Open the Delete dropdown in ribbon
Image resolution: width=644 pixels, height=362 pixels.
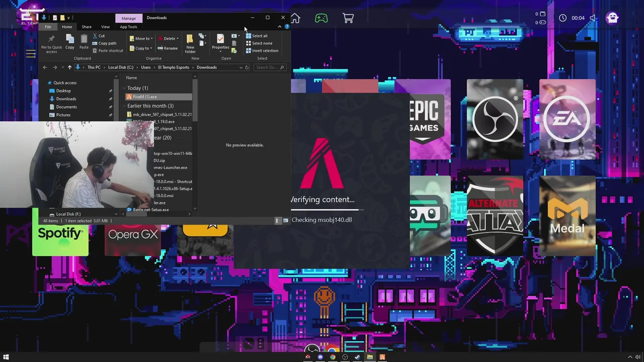tap(168, 38)
